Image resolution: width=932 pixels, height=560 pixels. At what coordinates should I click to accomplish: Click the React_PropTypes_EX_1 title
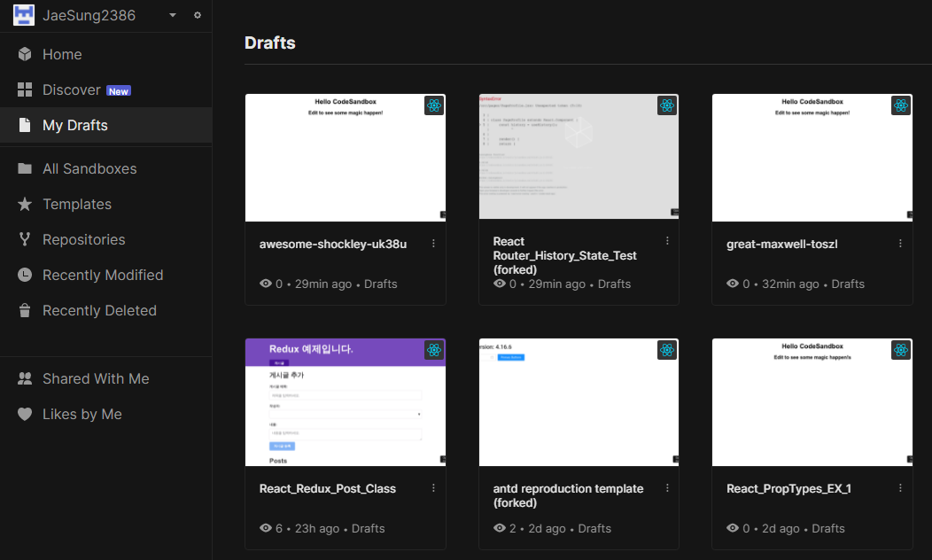[x=788, y=488]
